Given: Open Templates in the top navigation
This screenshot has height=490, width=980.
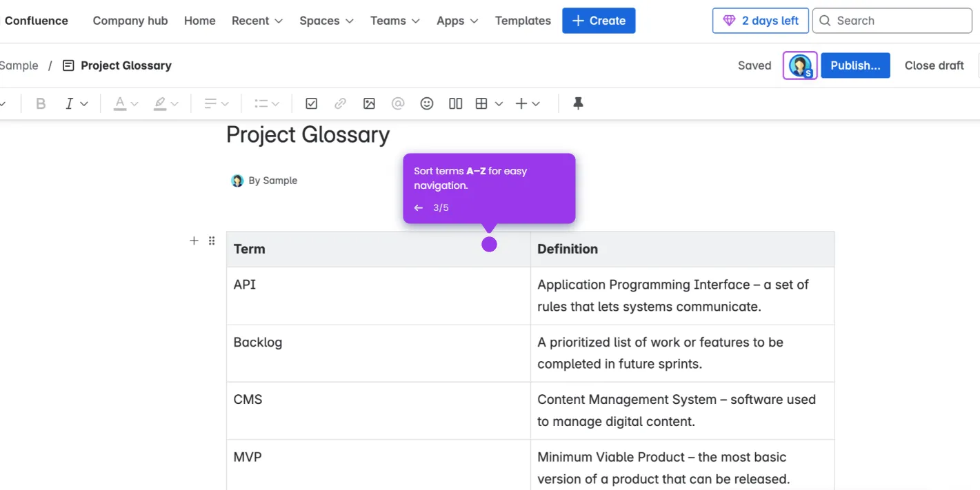Looking at the screenshot, I should [x=523, y=21].
